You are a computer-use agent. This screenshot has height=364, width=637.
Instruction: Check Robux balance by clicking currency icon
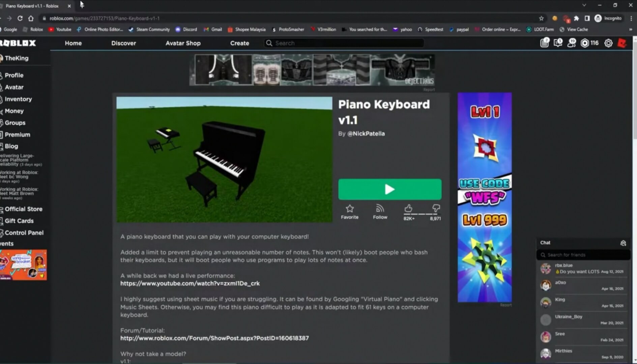(585, 43)
